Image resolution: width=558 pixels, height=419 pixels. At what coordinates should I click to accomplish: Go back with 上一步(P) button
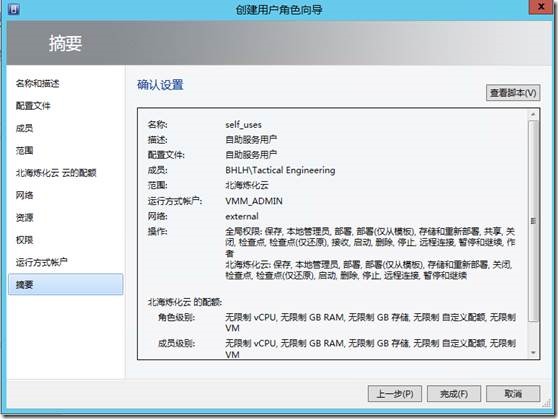395,394
